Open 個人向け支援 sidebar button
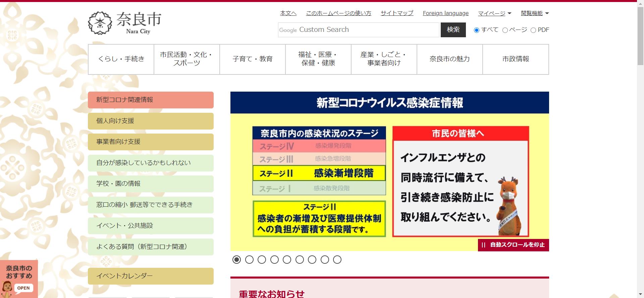This screenshot has height=298, width=644. coord(151,121)
